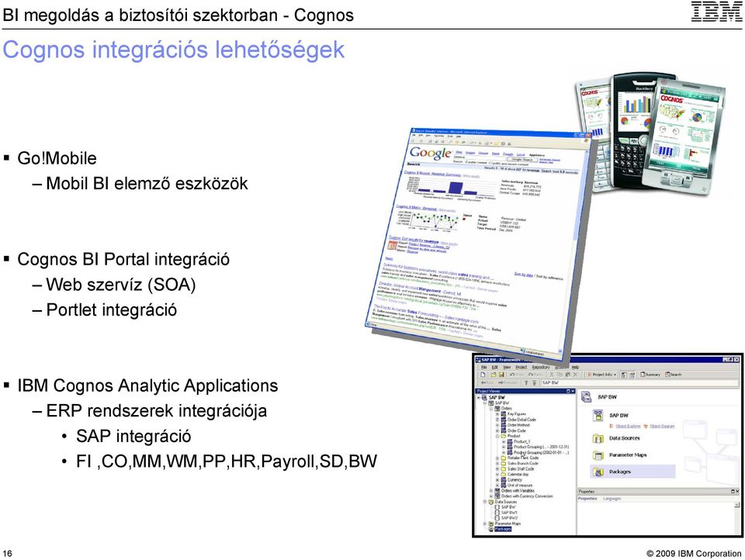
Task: Select Sales Staff Code folder
Action: point(521,468)
